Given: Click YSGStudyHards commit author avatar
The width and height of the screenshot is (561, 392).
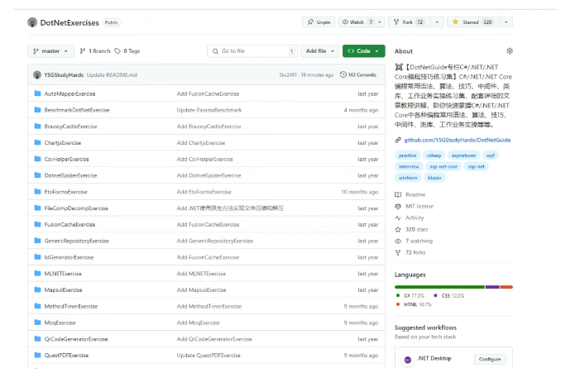Looking at the screenshot, I should (37, 74).
